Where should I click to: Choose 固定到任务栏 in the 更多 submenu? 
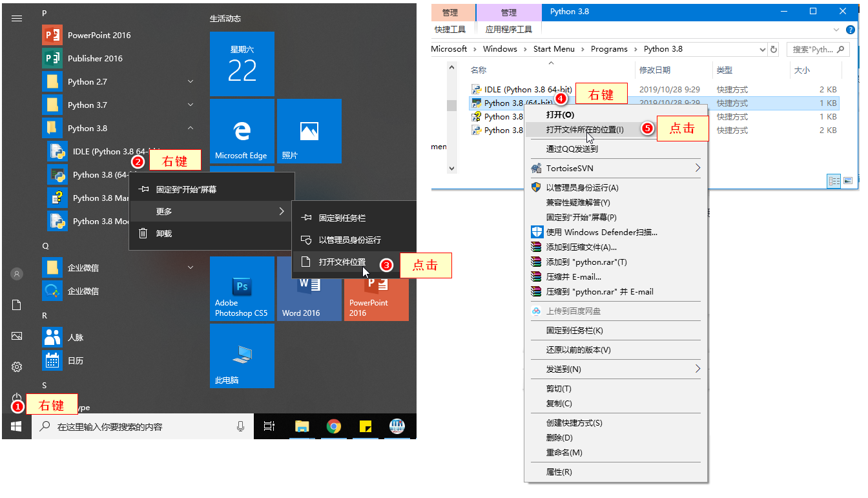pyautogui.click(x=354, y=218)
